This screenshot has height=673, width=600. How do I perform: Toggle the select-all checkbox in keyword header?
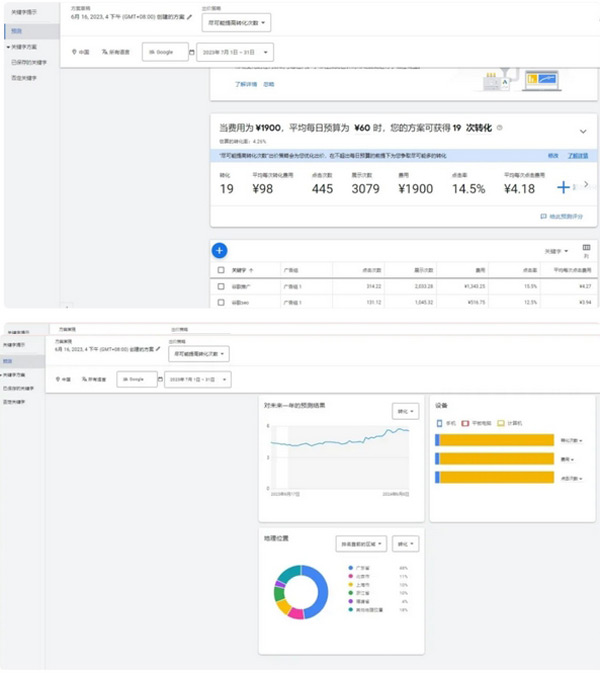221,270
